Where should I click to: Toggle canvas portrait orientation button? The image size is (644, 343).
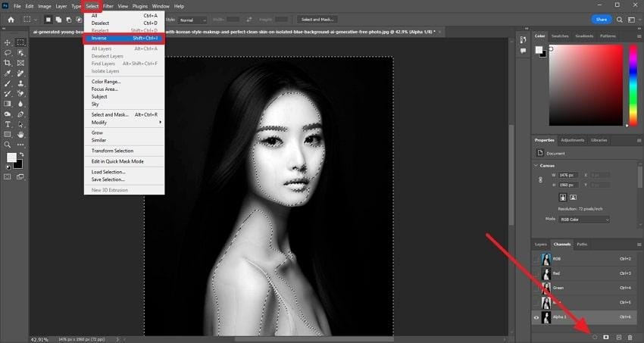point(563,198)
